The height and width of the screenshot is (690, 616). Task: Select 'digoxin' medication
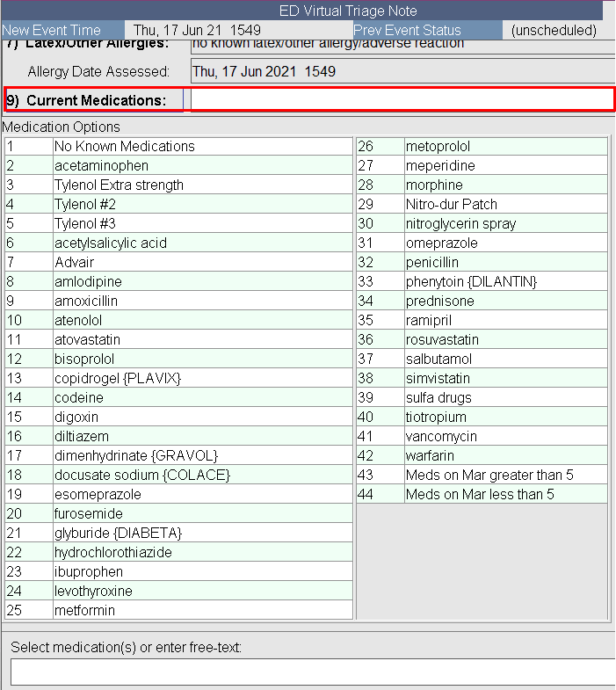pyautogui.click(x=178, y=418)
